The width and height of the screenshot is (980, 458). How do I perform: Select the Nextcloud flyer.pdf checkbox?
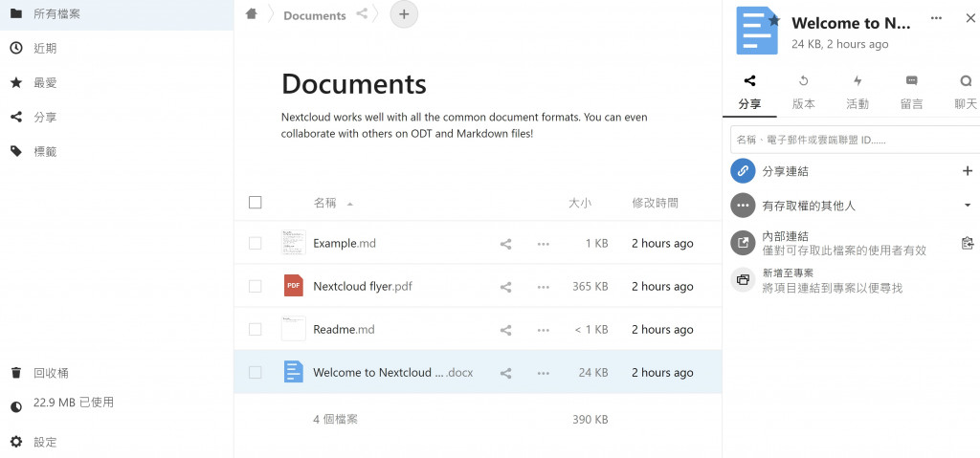(x=255, y=287)
